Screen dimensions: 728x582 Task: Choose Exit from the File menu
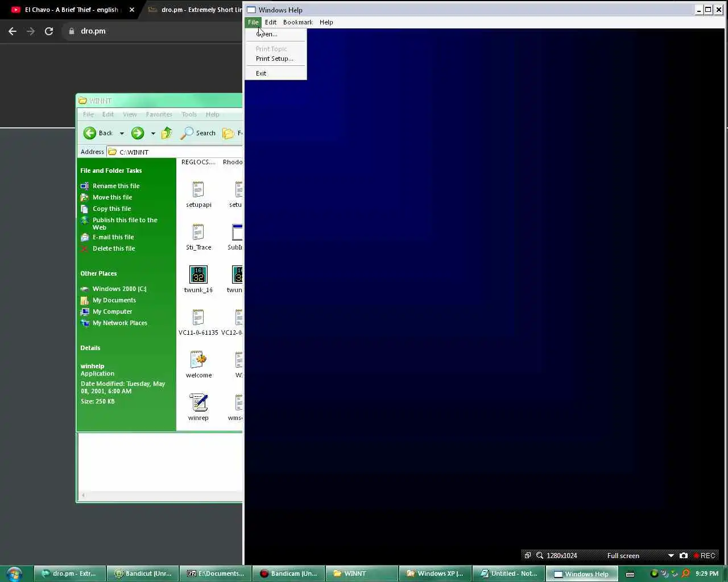pyautogui.click(x=276, y=73)
